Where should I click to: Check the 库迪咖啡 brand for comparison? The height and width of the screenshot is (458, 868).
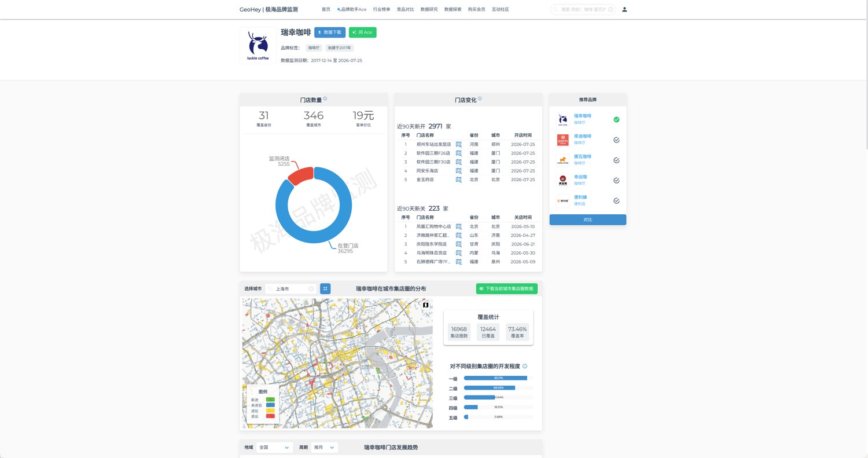[x=616, y=140]
